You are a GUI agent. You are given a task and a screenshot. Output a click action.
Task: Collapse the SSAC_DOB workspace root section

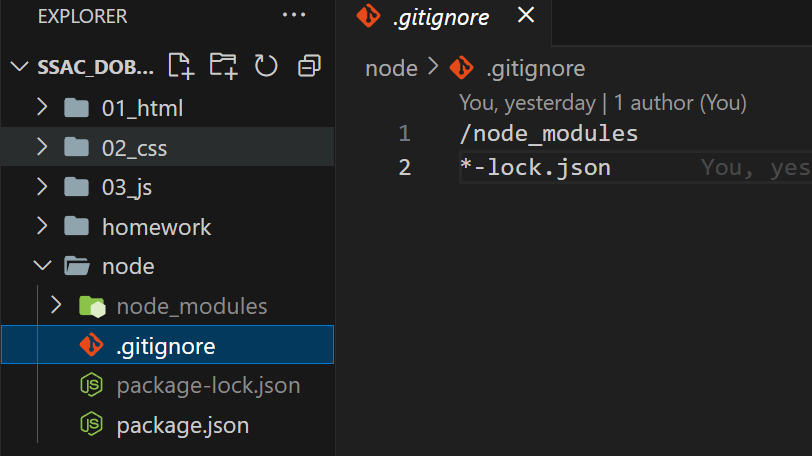point(19,66)
